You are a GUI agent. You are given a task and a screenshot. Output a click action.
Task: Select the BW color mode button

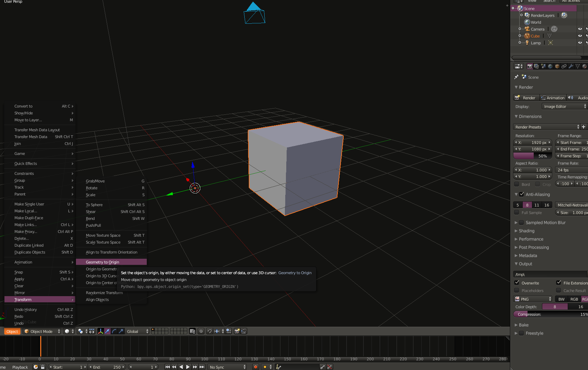561,299
